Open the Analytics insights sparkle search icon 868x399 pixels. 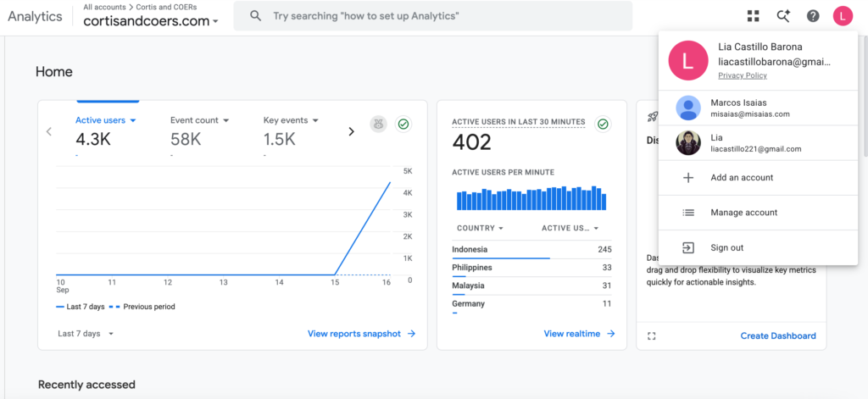(782, 15)
